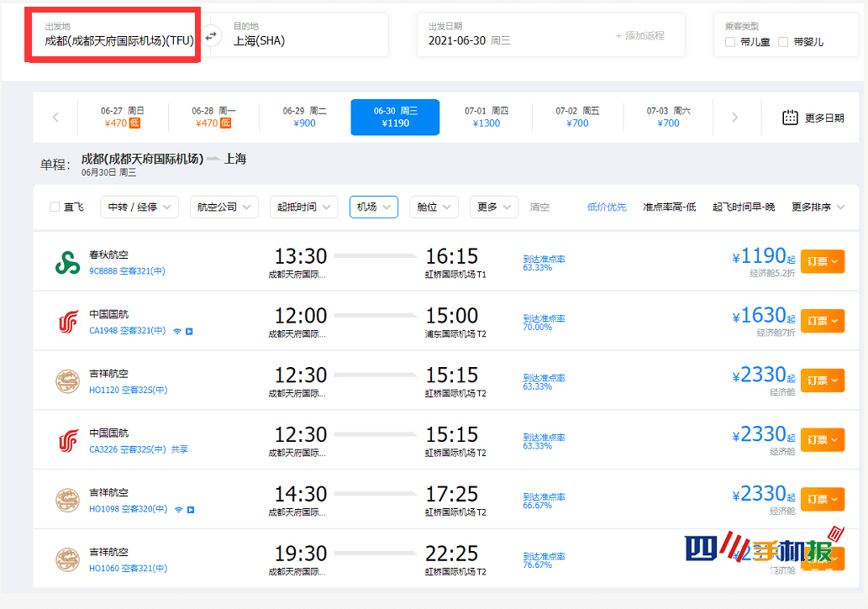Tick the 带儿童 checkbox
Viewport: 868px width, 609px height.
click(730, 42)
